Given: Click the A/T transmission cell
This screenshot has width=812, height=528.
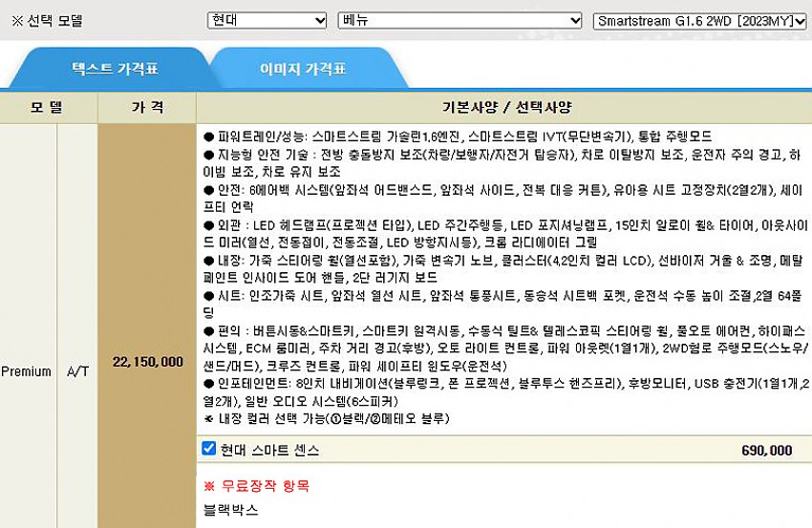Looking at the screenshot, I should coord(77,371).
